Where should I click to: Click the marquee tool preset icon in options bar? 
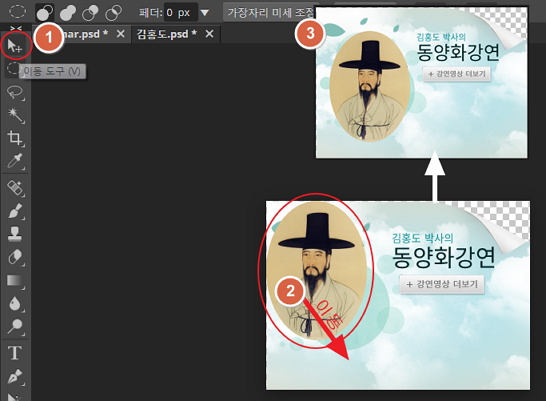17,11
